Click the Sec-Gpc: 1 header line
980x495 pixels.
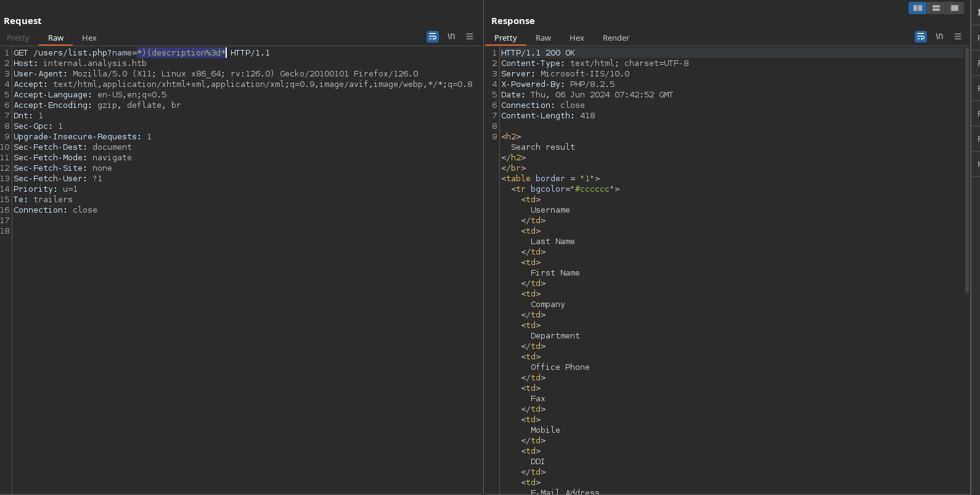click(38, 126)
